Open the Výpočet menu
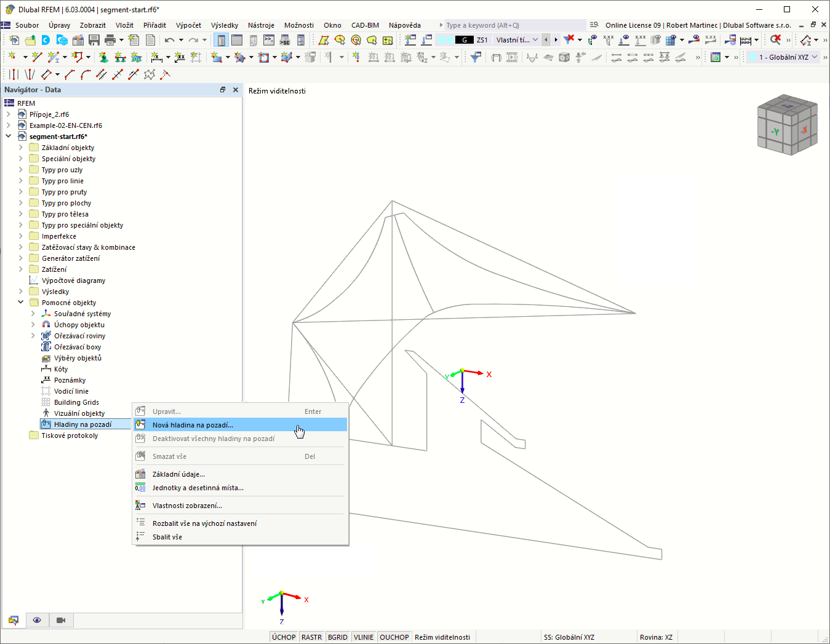 pos(188,25)
